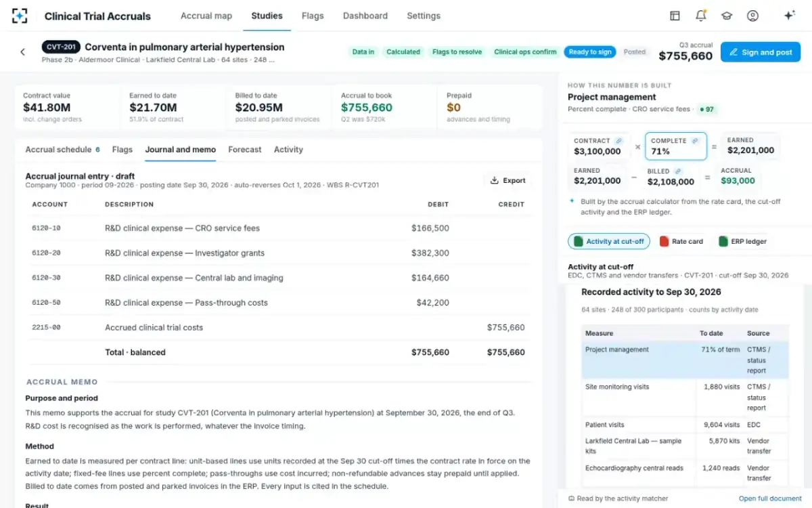Click the Posted status step
Image resolution: width=812 pixels, height=508 pixels.
[635, 51]
